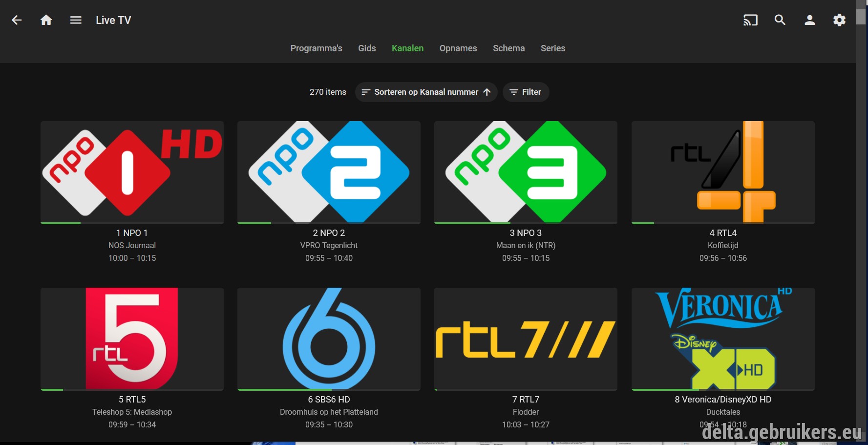Switch to the Programma's tab
The width and height of the screenshot is (868, 445).
click(316, 48)
